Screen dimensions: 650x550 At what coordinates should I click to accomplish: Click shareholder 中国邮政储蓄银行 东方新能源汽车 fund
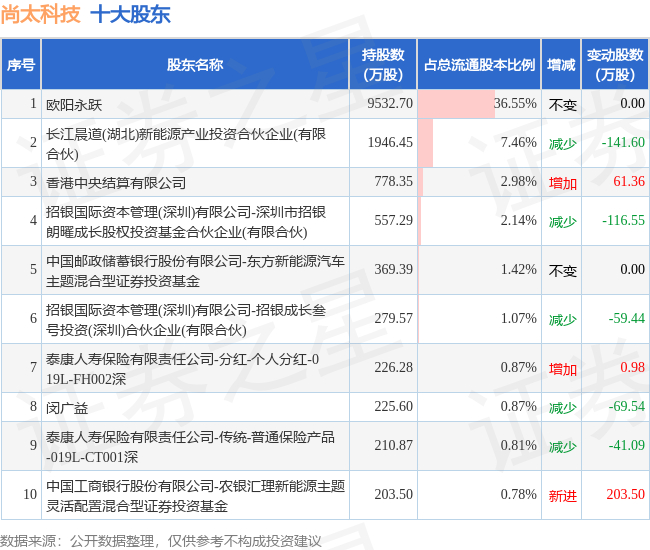tap(195, 271)
